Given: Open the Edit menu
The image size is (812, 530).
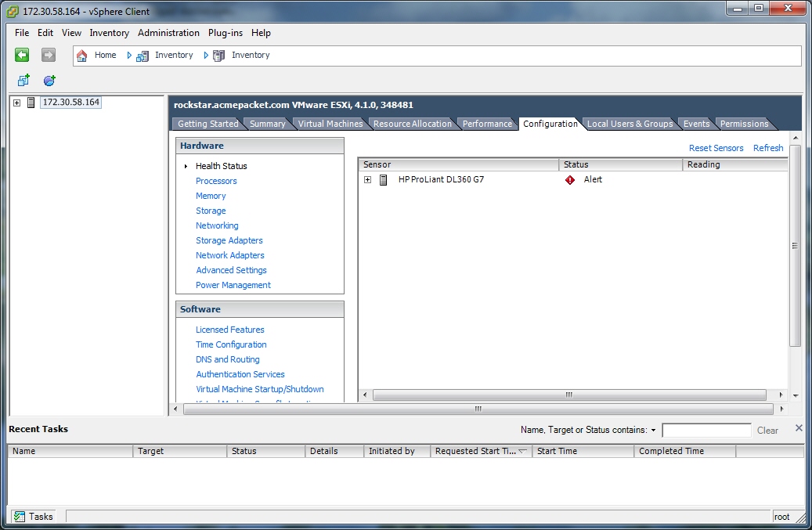Looking at the screenshot, I should [x=45, y=33].
